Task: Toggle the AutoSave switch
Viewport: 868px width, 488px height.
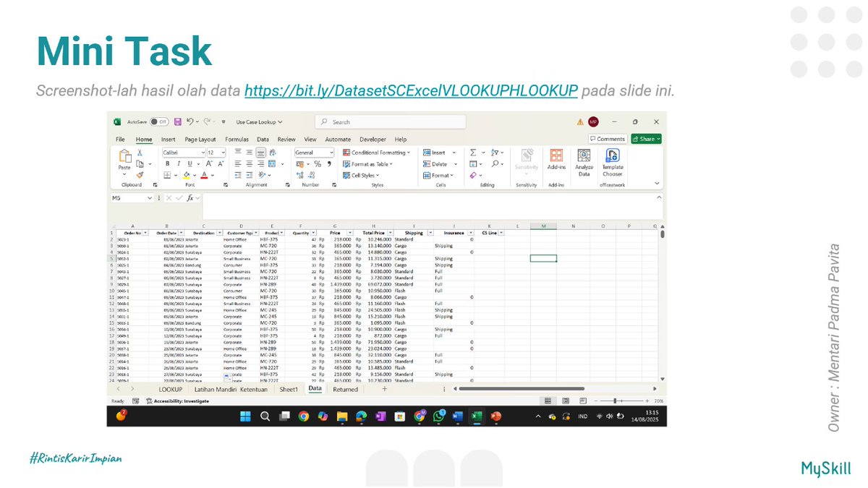Action: [x=159, y=122]
